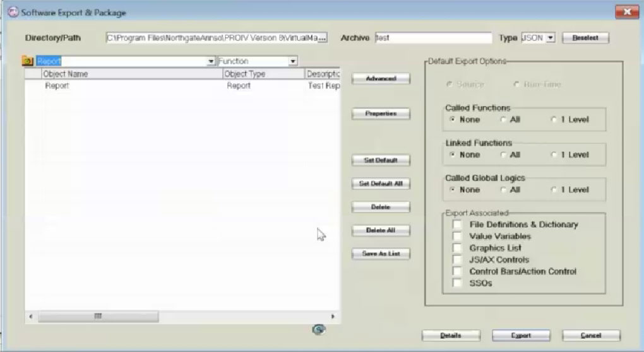Click the Report object type cell

click(239, 86)
